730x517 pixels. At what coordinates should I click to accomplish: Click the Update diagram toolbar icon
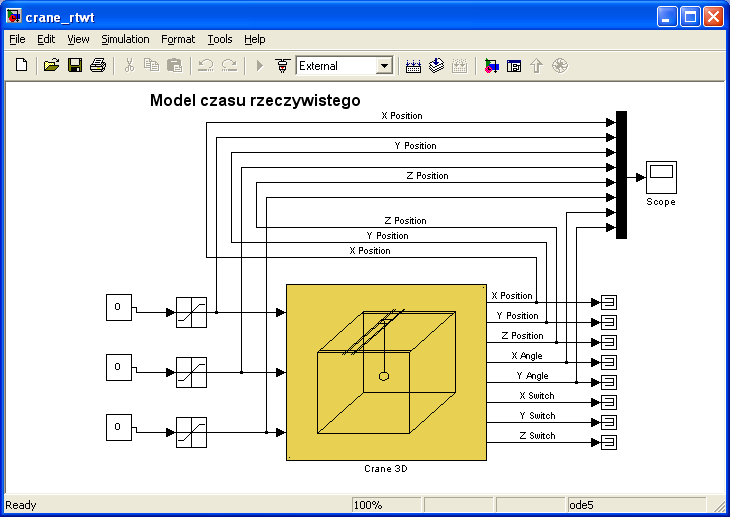460,66
